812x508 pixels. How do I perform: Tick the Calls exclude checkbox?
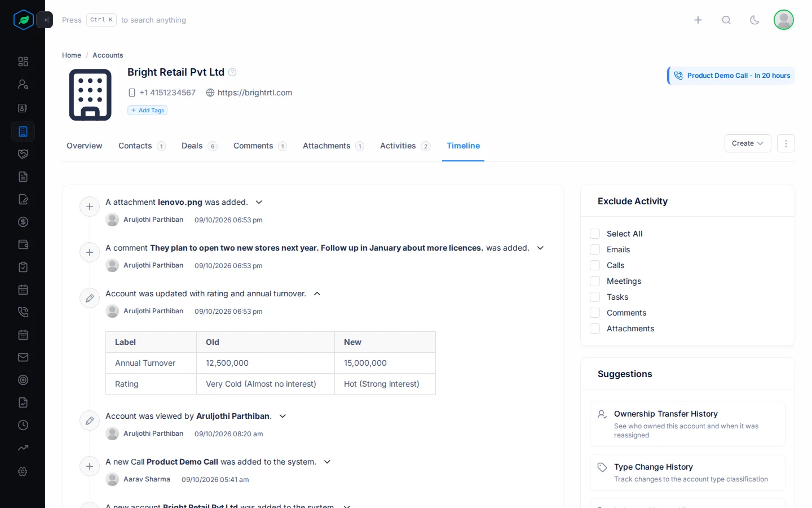click(x=595, y=265)
